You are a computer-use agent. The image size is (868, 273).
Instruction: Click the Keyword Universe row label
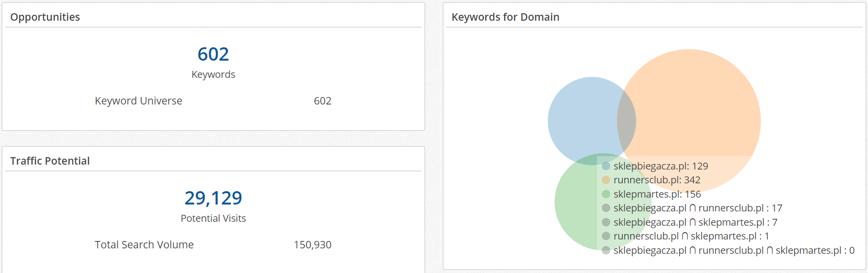click(139, 101)
